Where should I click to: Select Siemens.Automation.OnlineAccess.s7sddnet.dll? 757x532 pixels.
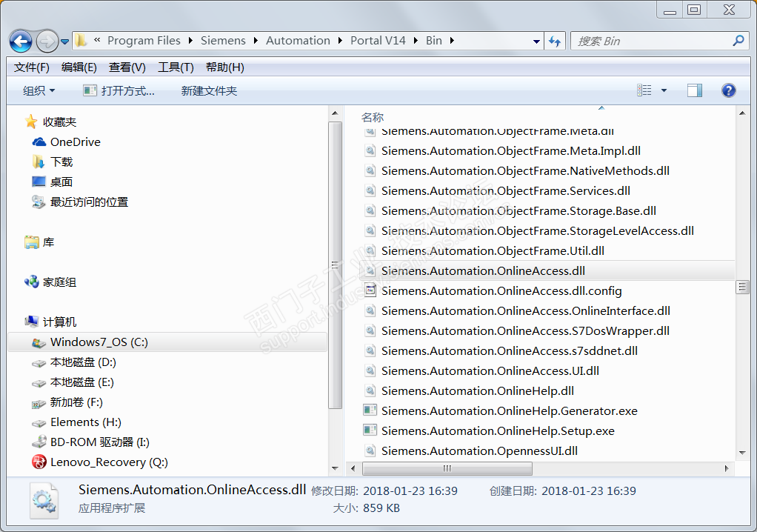point(510,351)
